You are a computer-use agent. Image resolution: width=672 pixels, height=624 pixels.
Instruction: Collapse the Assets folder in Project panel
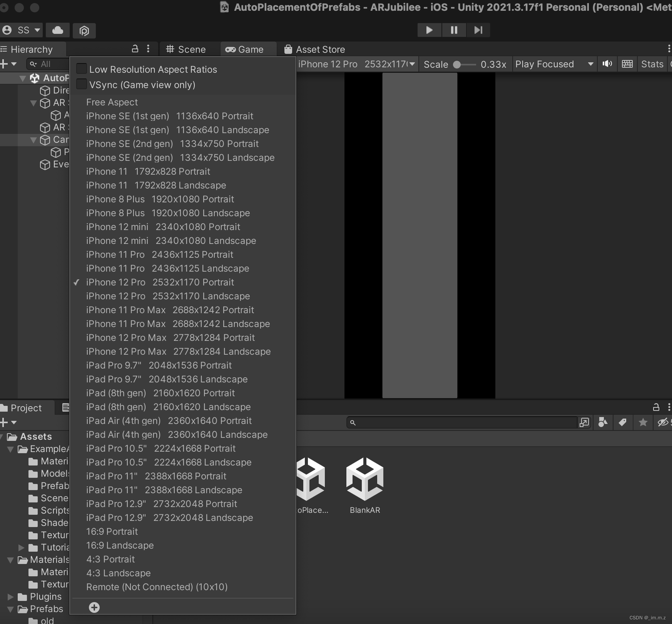point(2,436)
